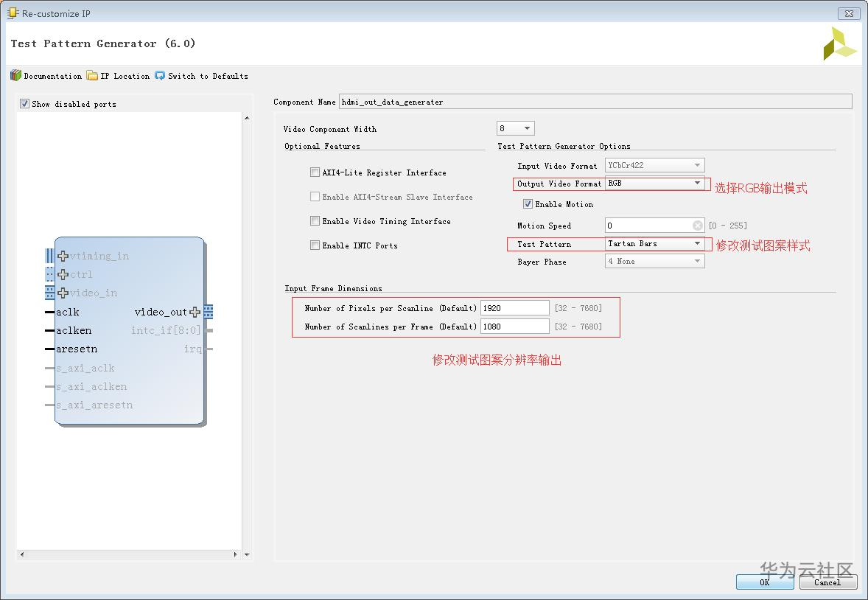
Task: Click the IP Location label
Action: (x=125, y=76)
